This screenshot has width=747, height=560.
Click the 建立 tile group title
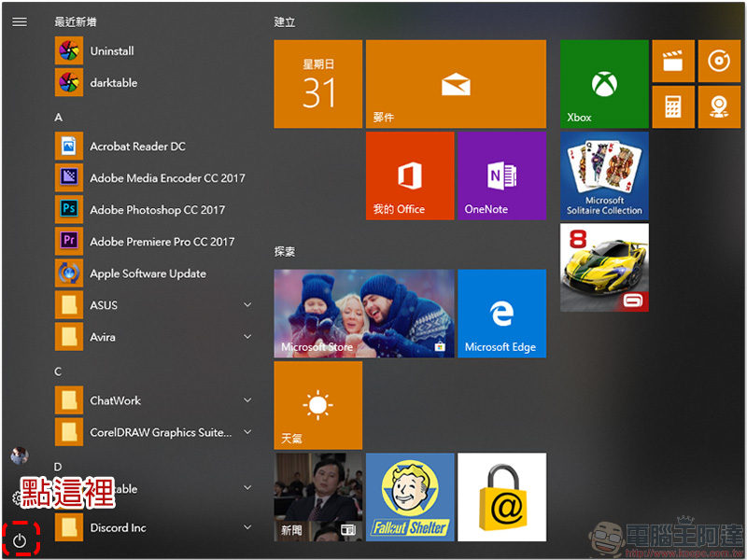point(285,21)
